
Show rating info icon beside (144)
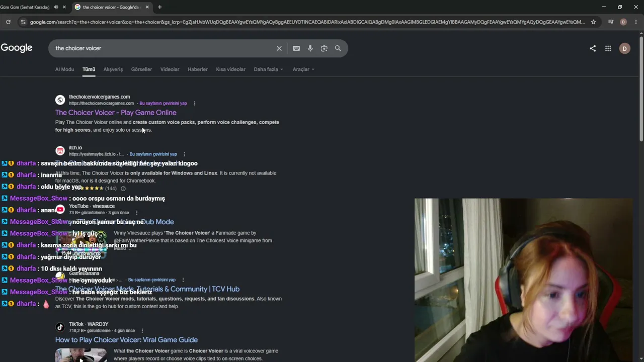click(123, 189)
